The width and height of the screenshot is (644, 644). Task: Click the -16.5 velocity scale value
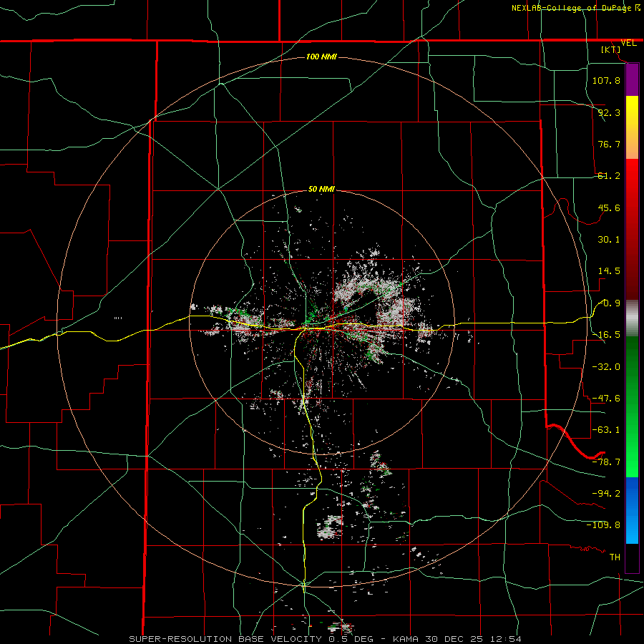[x=606, y=335]
